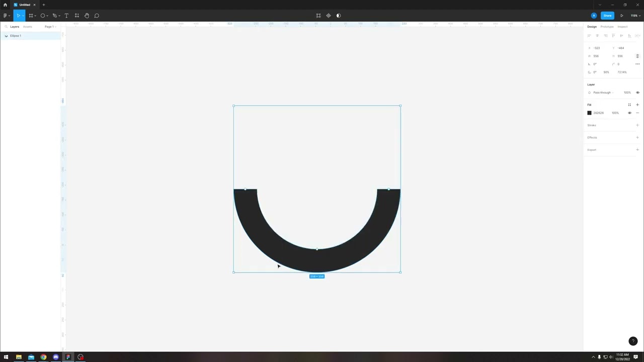644x362 pixels.
Task: Open the Fill styles icon
Action: coord(629,105)
